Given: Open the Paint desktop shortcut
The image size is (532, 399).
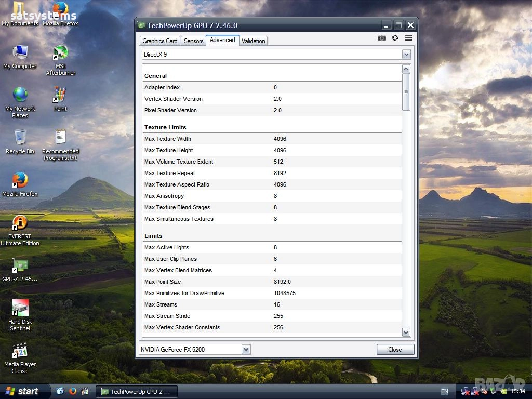Looking at the screenshot, I should click(x=60, y=95).
